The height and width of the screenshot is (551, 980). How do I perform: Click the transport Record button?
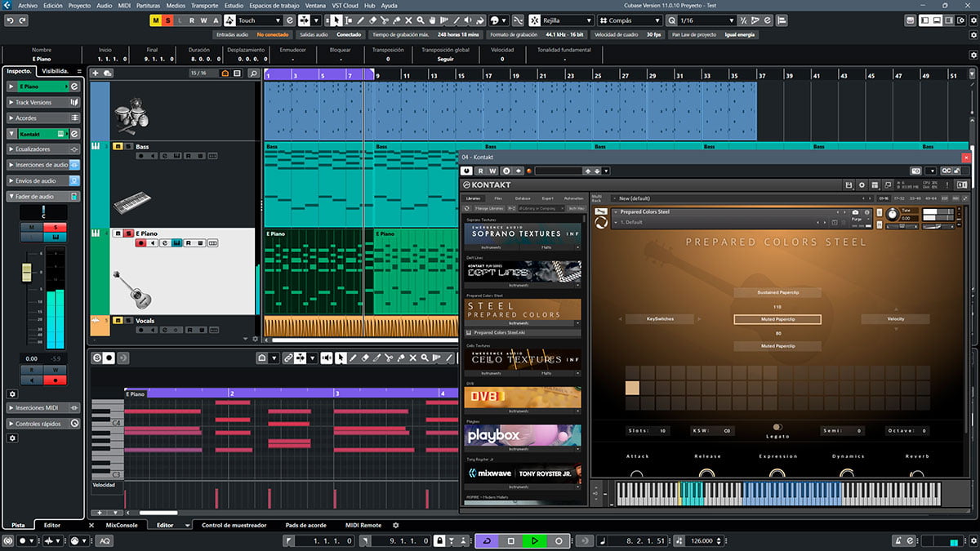coord(559,540)
